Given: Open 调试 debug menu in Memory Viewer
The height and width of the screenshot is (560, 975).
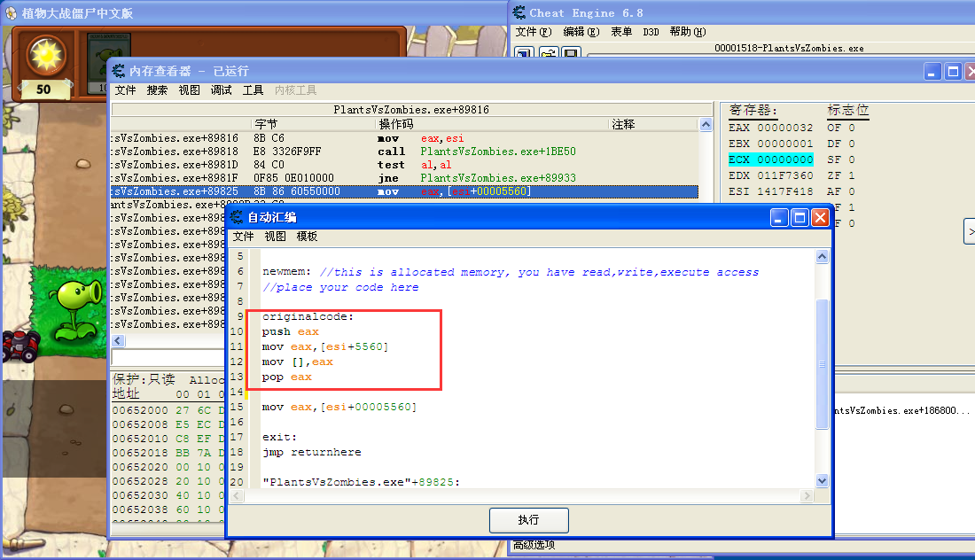Looking at the screenshot, I should point(221,90).
